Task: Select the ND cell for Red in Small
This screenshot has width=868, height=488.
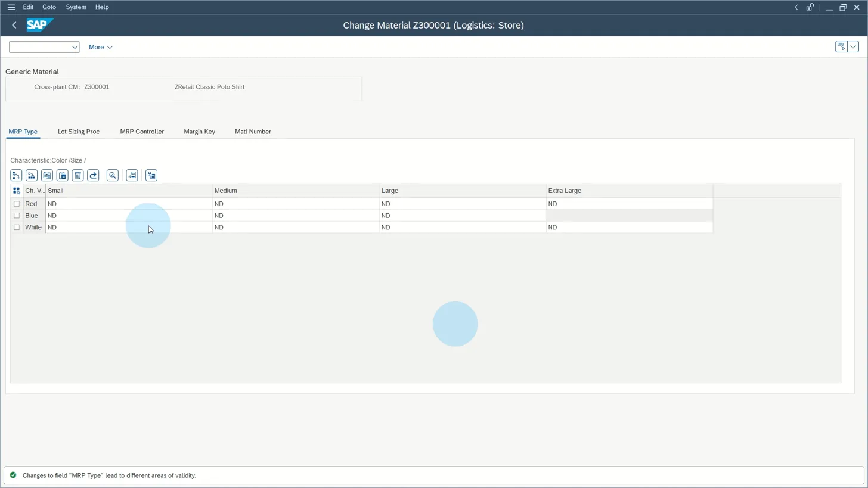Action: click(129, 204)
